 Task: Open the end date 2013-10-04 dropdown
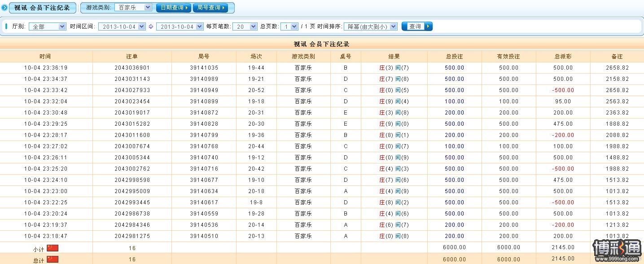180,26
